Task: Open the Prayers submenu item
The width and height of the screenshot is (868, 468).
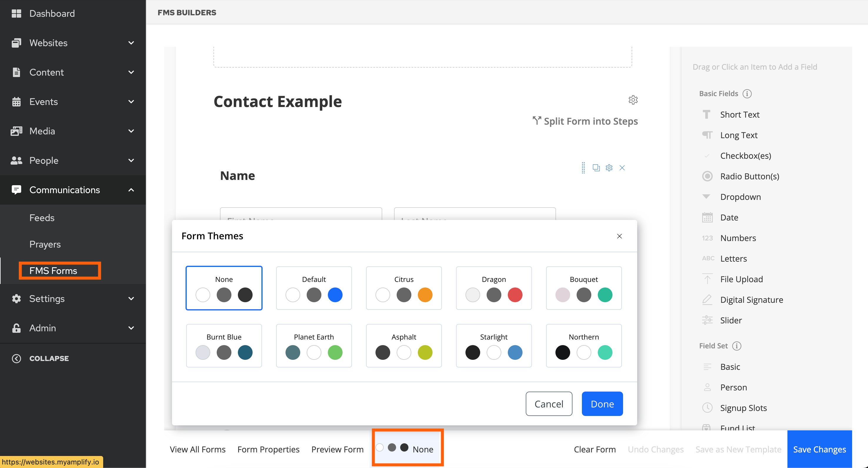Action: point(45,244)
